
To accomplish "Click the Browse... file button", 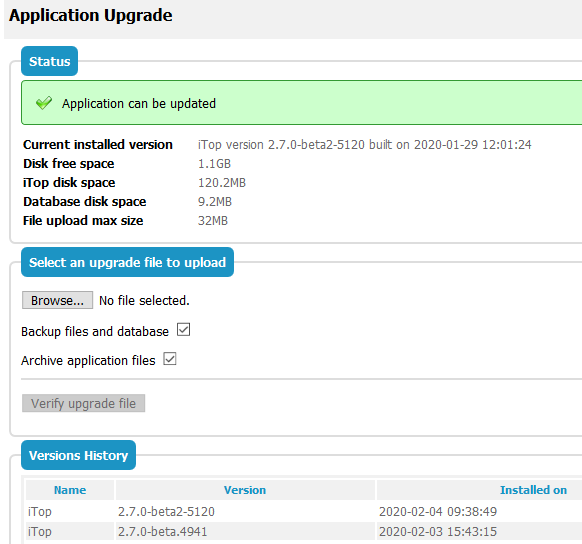I will (58, 300).
